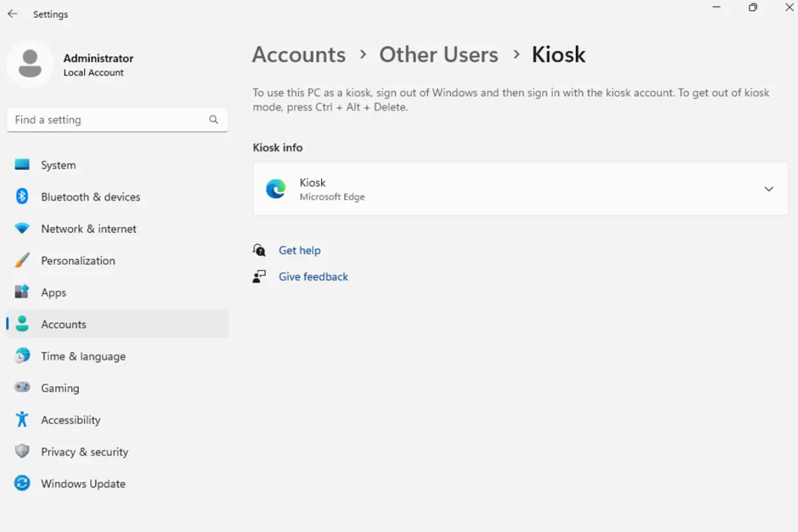The height and width of the screenshot is (532, 798).
Task: Click the Privacy & security shield icon
Action: 22,451
